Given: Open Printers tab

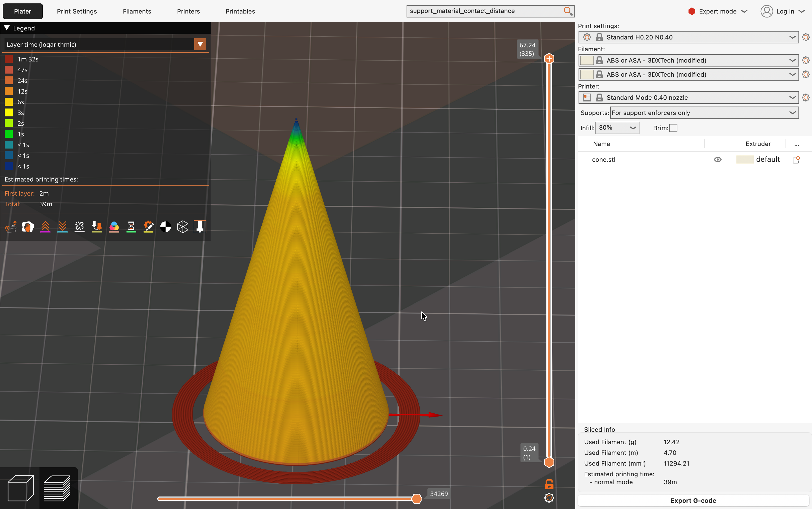Looking at the screenshot, I should (x=188, y=11).
